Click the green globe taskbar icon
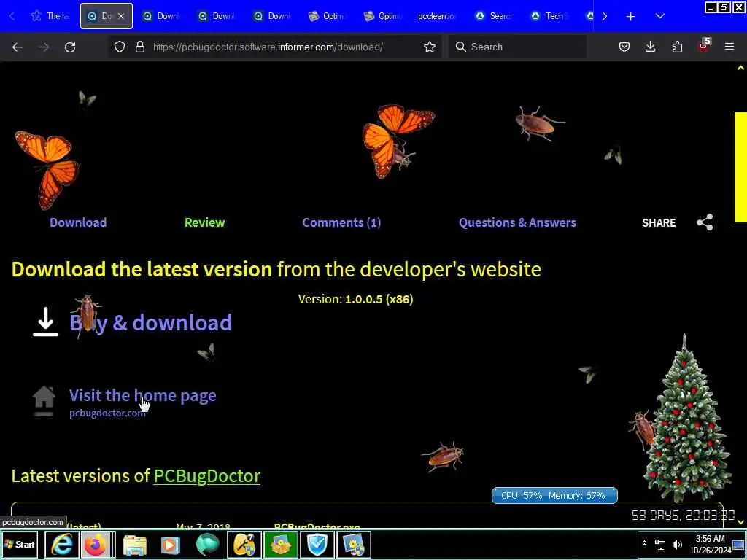The image size is (747, 560). point(207,545)
